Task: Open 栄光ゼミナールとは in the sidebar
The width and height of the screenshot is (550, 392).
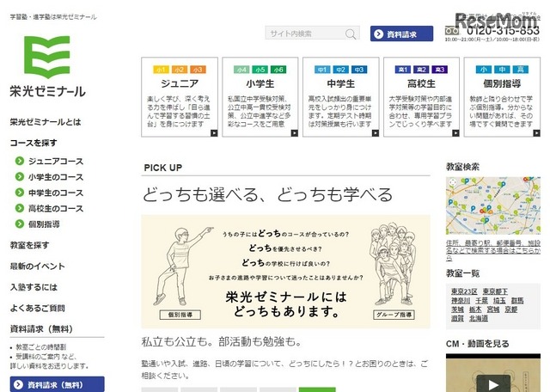Action: click(x=46, y=122)
